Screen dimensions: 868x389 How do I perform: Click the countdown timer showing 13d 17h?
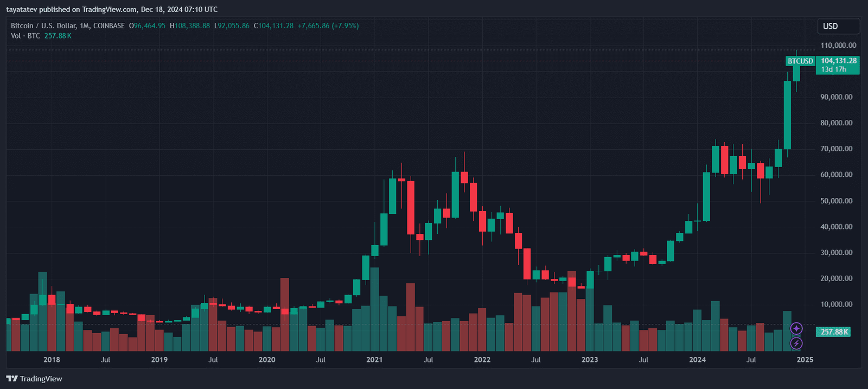[833, 69]
